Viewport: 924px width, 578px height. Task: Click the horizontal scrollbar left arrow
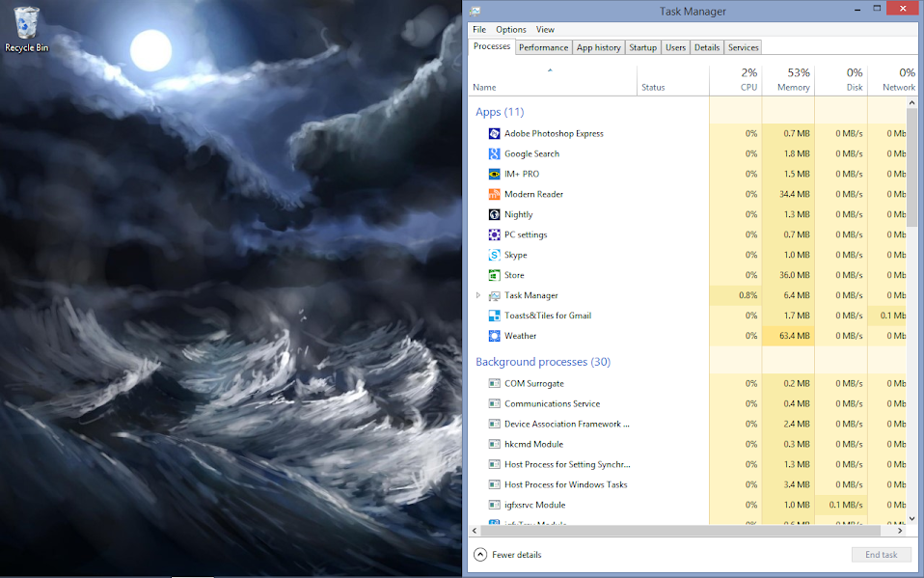point(475,531)
